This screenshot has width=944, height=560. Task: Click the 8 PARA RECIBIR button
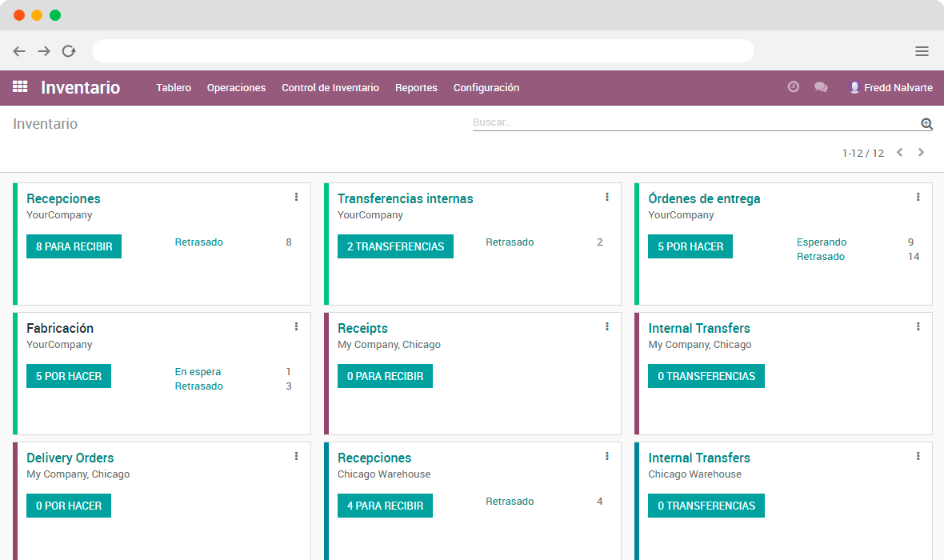tap(74, 246)
